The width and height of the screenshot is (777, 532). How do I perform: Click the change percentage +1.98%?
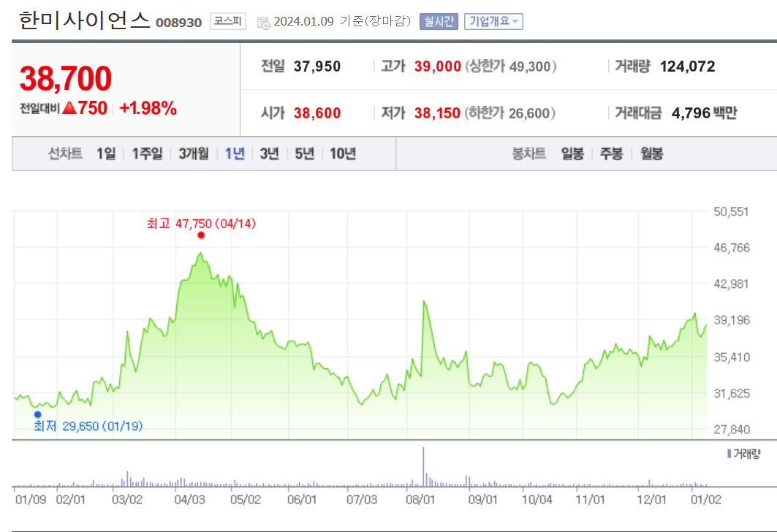pos(148,108)
